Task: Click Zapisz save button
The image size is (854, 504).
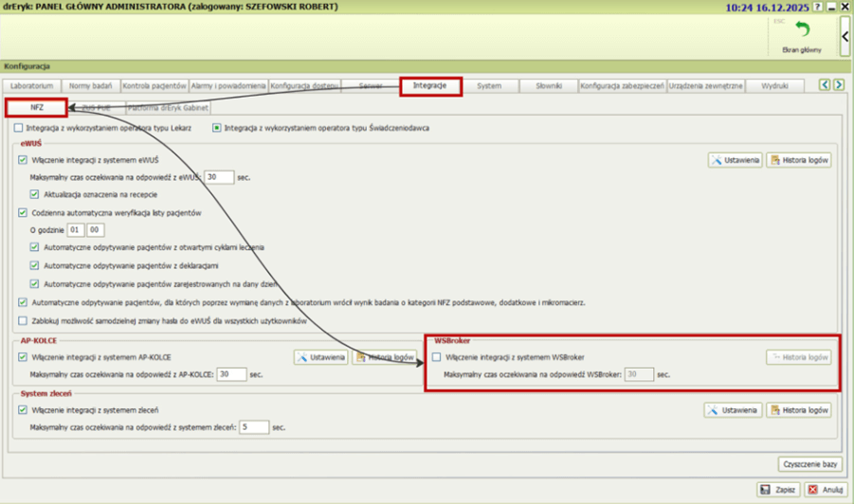Action: point(777,490)
